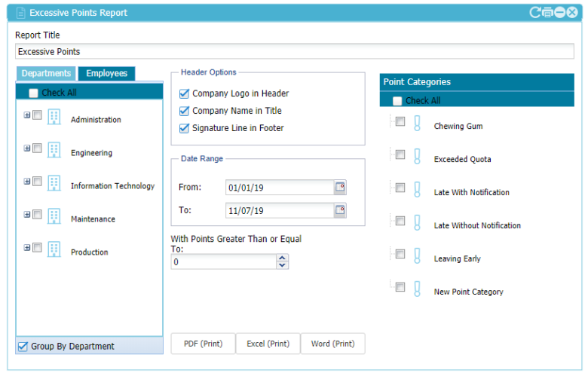Click the print icon in title bar
Image resolution: width=588 pixels, height=376 pixels.
click(x=547, y=12)
